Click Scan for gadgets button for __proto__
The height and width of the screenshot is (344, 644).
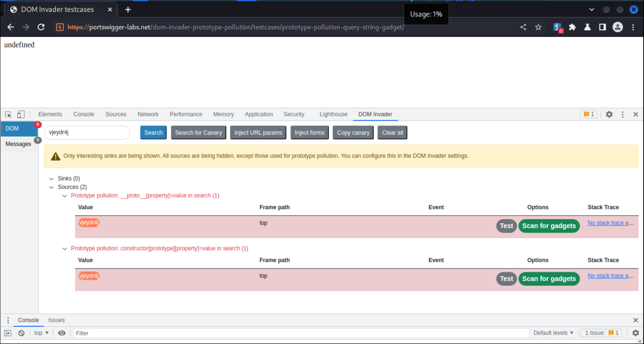(x=549, y=225)
